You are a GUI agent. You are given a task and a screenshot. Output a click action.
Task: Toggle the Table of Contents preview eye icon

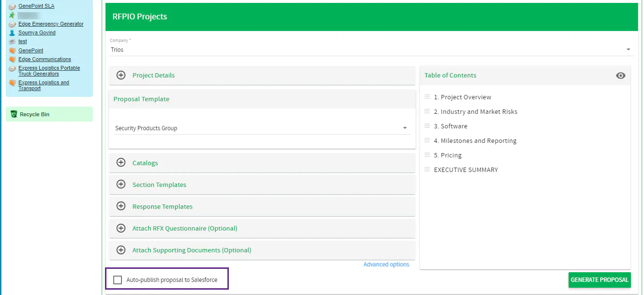coord(621,76)
